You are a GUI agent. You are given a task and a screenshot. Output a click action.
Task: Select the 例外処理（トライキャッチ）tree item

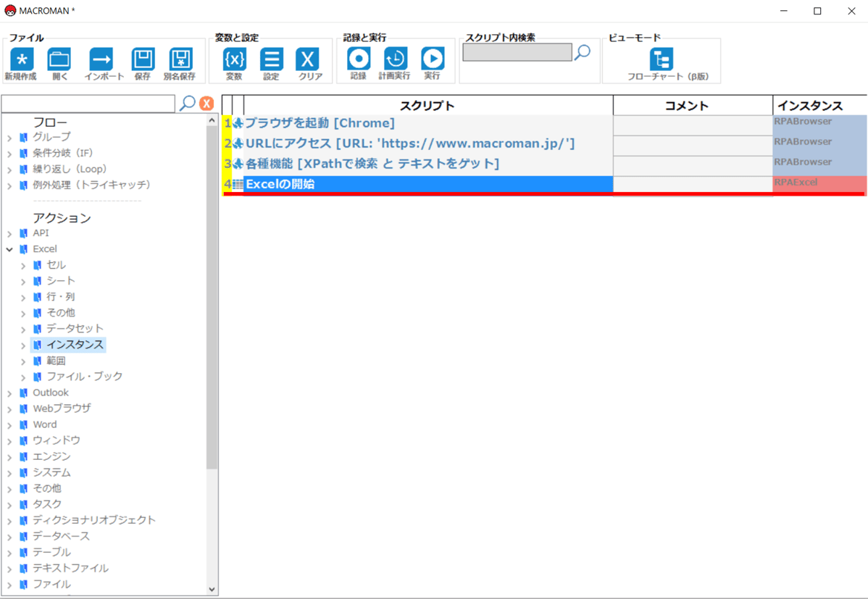[91, 185]
